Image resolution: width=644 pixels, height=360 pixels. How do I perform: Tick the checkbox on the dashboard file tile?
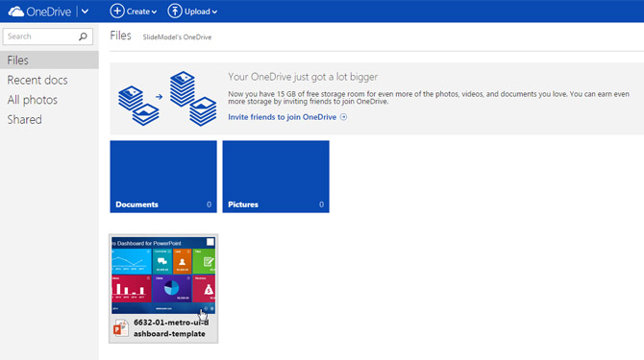coord(211,242)
